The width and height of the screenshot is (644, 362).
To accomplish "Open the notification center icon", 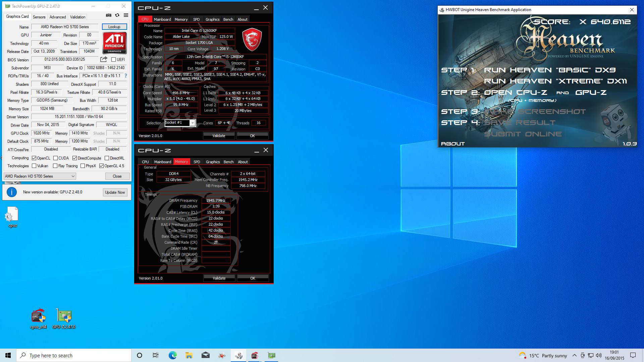I will pos(633,355).
